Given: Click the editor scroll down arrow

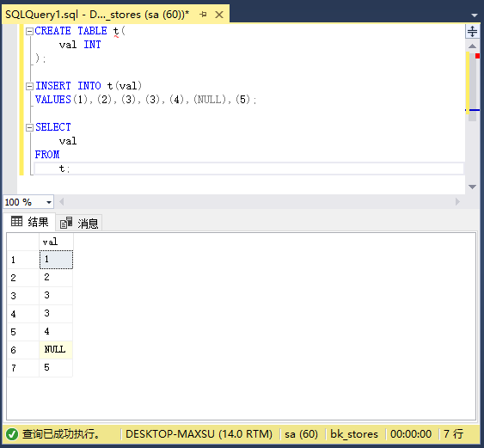Looking at the screenshot, I should [x=472, y=187].
